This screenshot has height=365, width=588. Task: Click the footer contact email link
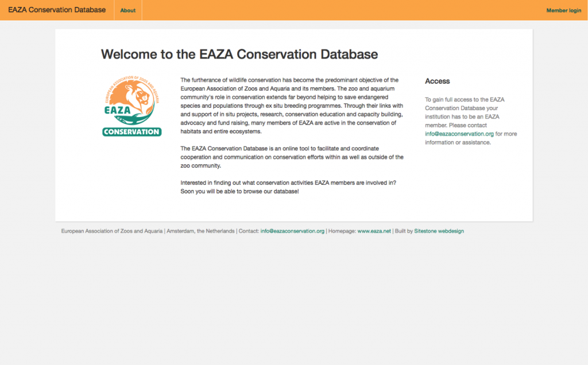pos(292,231)
